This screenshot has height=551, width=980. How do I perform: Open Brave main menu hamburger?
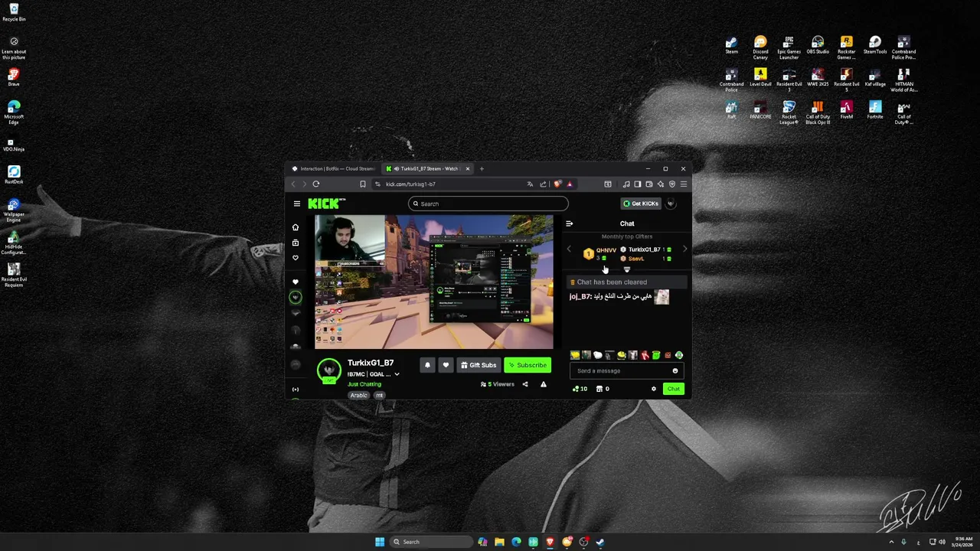coord(684,184)
